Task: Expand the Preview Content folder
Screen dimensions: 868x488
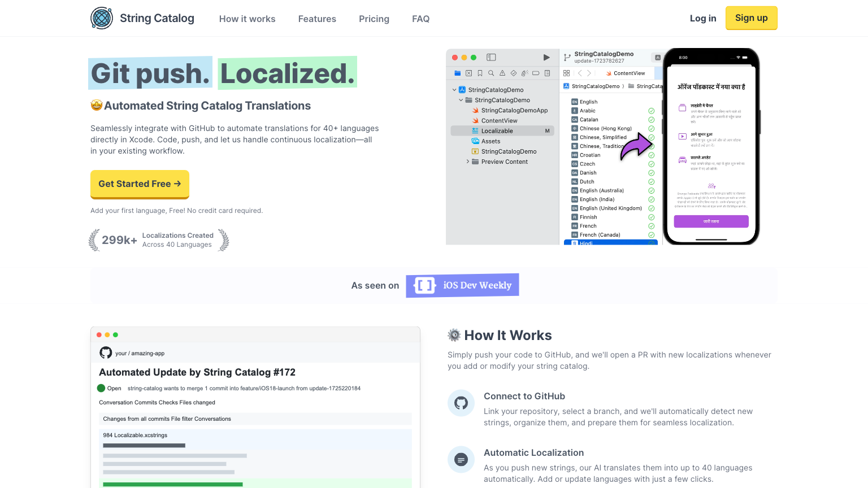Action: (468, 162)
